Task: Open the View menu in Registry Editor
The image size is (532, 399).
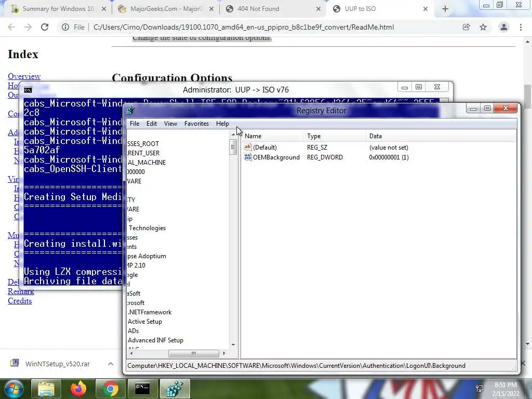Action: [x=170, y=124]
